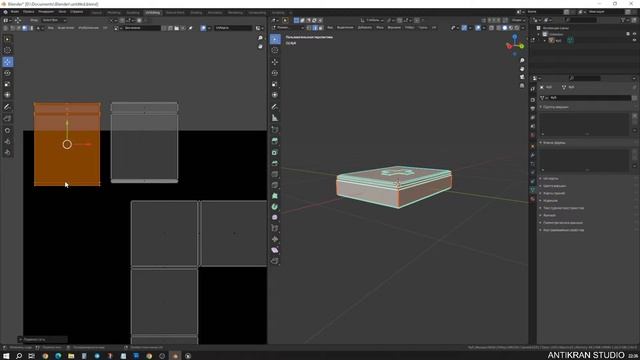Click the zoom icon in 3D viewport navigation
This screenshot has height=360, width=640.
pyautogui.click(x=522, y=60)
